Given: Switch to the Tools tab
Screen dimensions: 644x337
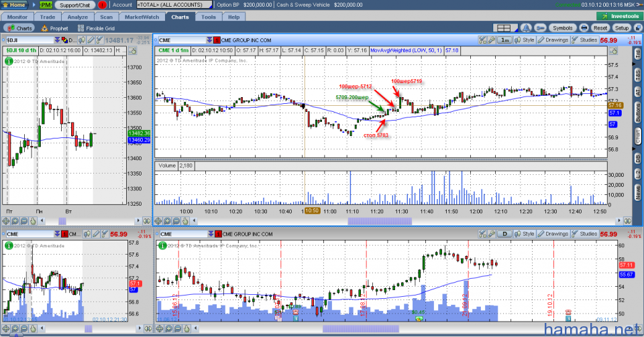Looking at the screenshot, I should coord(208,17).
